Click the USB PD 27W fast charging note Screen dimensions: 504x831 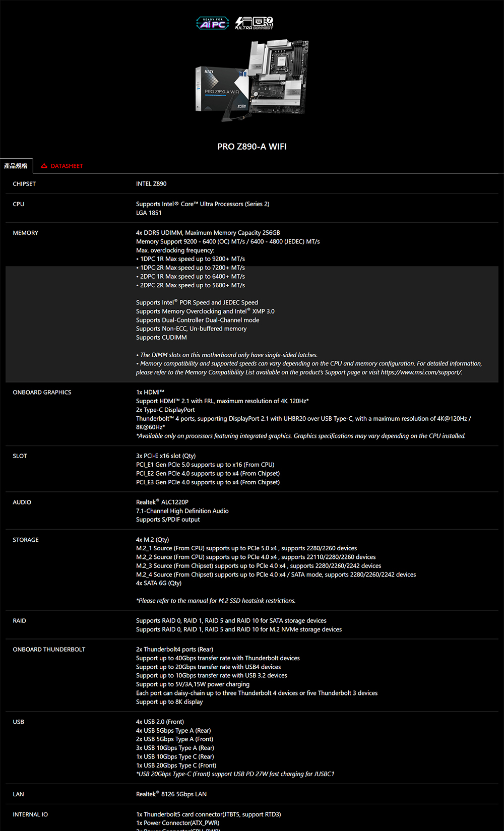coord(235,774)
